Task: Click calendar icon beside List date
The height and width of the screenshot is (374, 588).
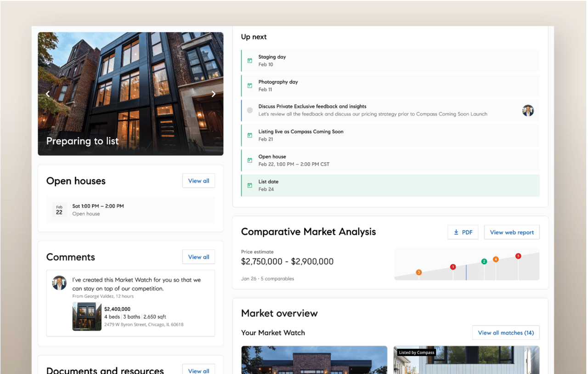Action: (250, 185)
